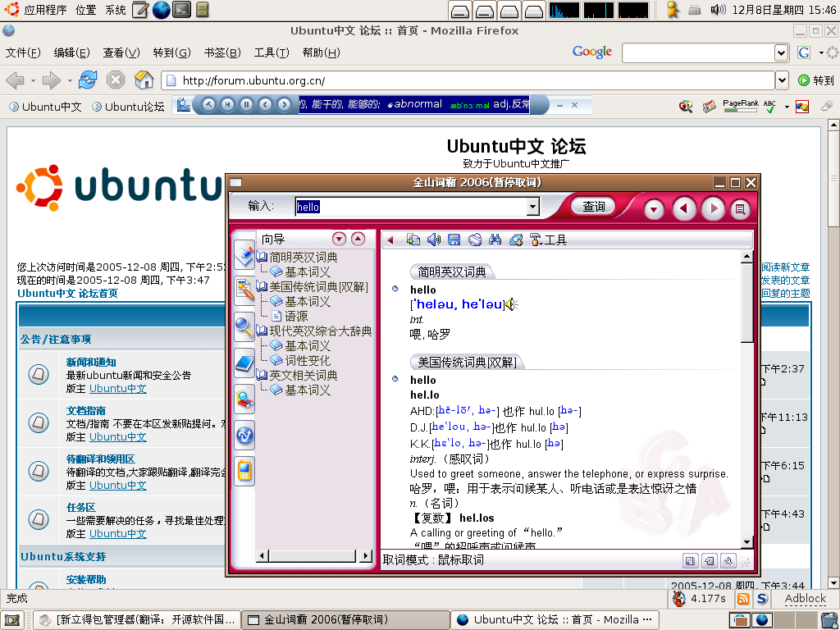Open the 工具 dropdown in the dictionary toolbar
Image resolution: width=840 pixels, height=630 pixels.
coord(548,240)
